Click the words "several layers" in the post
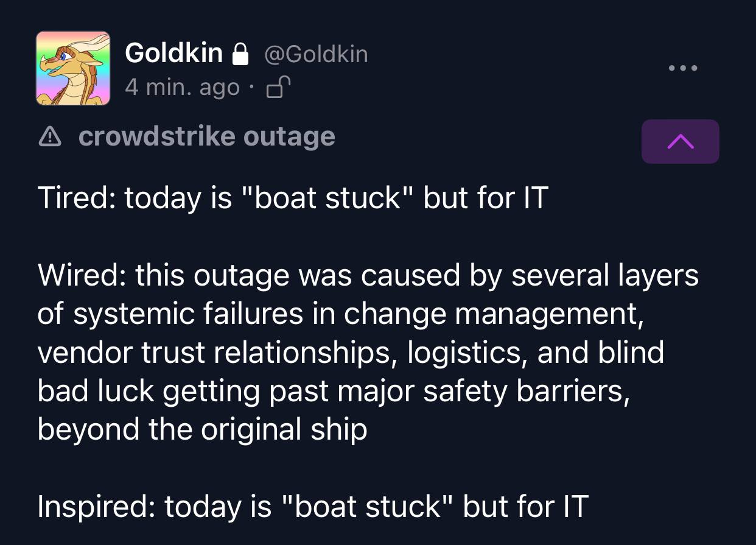This screenshot has width=756, height=545. point(604,276)
